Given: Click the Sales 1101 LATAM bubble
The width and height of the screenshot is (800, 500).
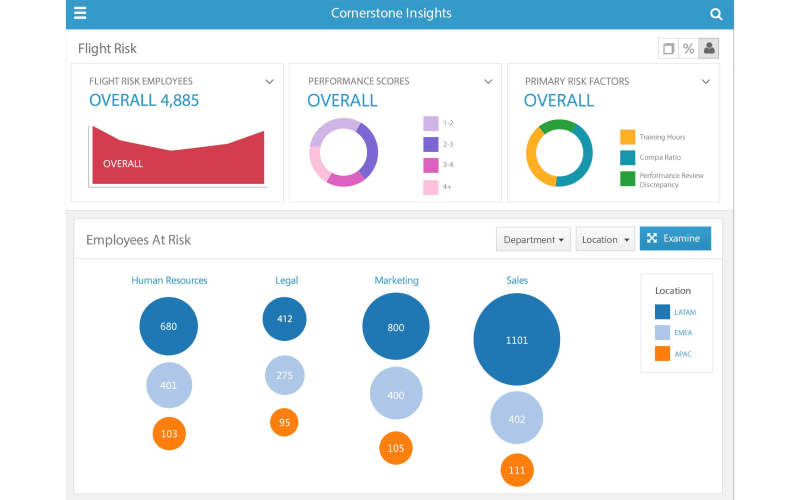Looking at the screenshot, I should (x=516, y=340).
